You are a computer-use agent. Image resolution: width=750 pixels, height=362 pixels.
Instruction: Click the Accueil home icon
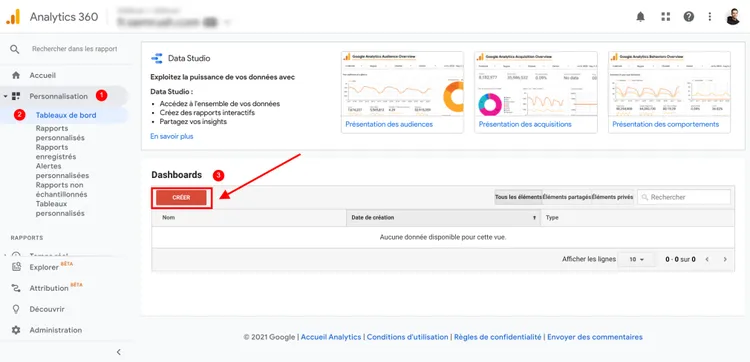[16, 75]
